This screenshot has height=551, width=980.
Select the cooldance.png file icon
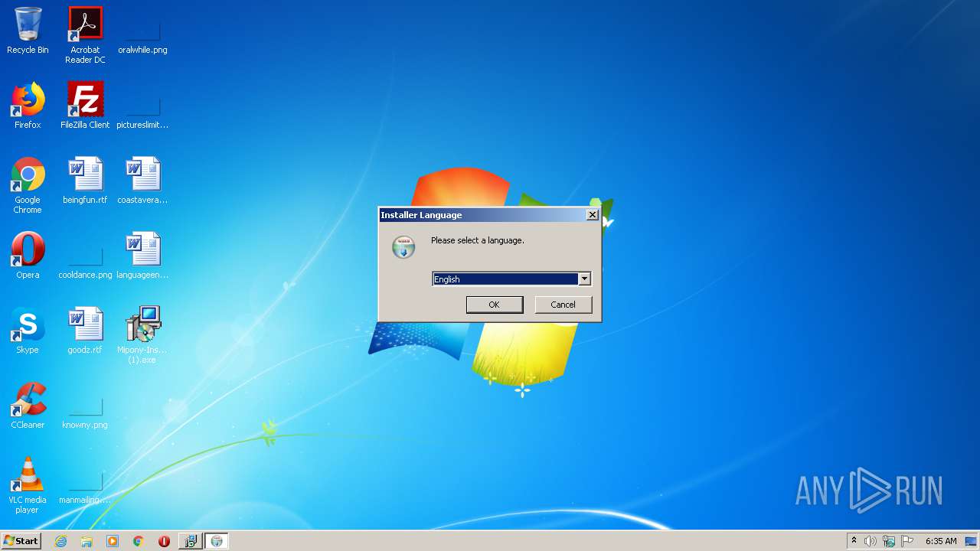point(85,256)
